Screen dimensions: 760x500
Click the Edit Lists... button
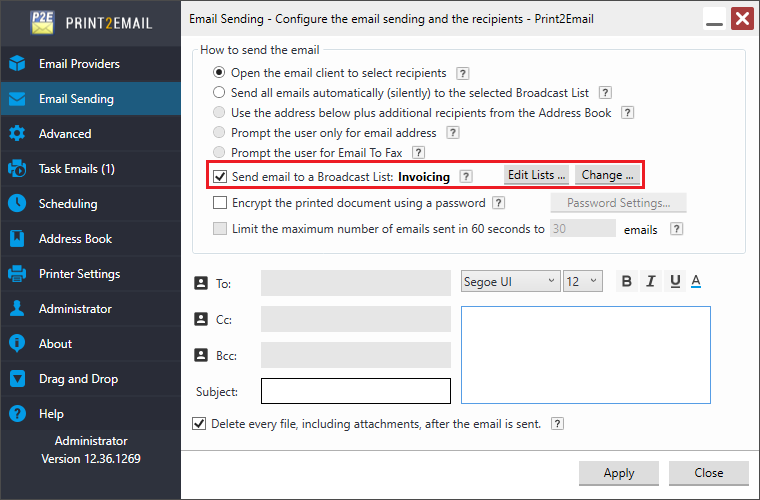point(536,175)
